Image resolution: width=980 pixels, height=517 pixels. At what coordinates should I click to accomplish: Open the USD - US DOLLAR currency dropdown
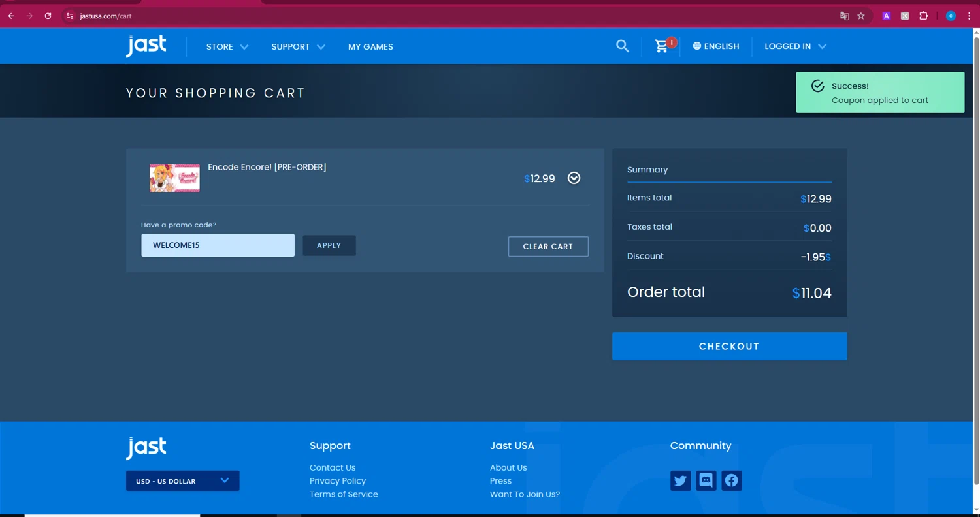pos(182,481)
